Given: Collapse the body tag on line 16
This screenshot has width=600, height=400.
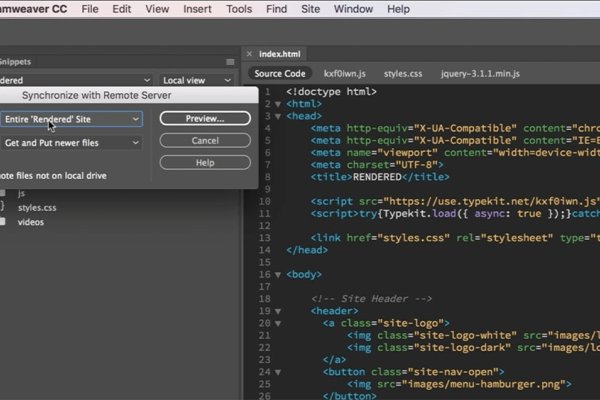Looking at the screenshot, I should [x=278, y=275].
